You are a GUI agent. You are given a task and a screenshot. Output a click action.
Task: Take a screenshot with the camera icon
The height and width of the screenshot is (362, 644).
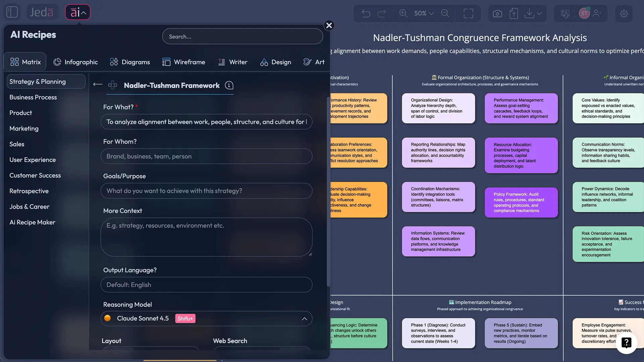point(497,13)
